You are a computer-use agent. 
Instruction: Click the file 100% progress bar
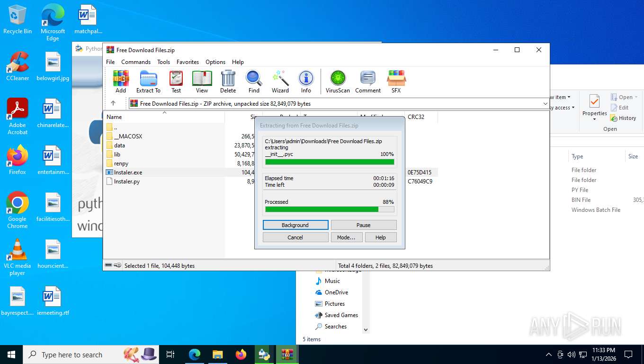tap(330, 162)
